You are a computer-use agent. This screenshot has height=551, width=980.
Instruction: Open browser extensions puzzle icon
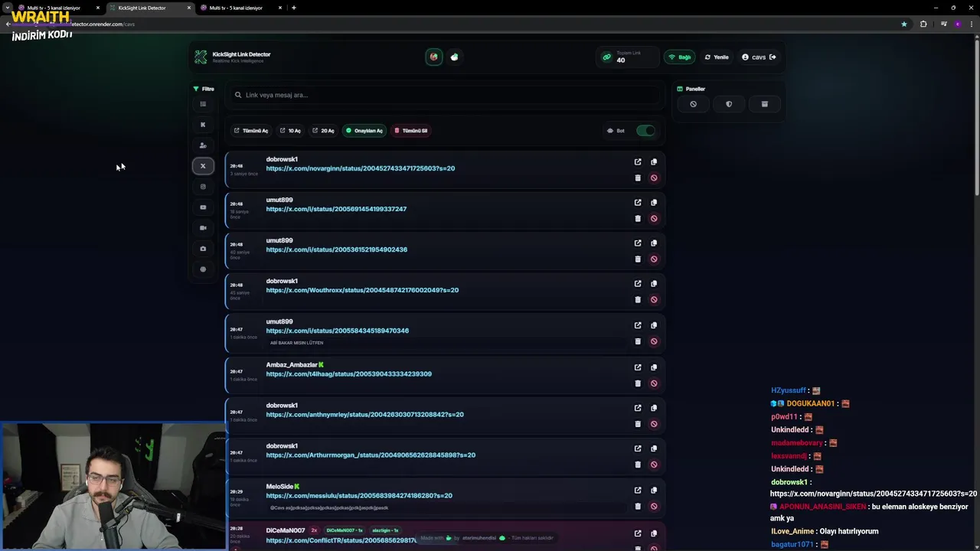coord(923,24)
